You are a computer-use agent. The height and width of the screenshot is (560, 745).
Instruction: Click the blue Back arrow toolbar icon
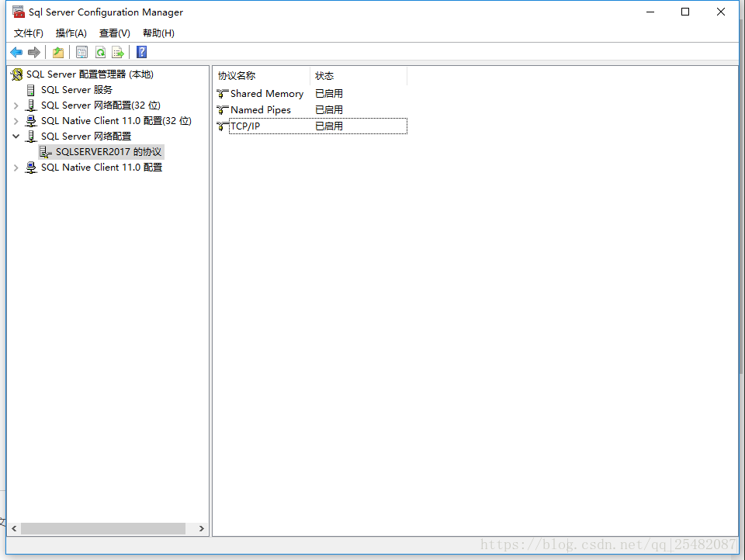coord(16,52)
